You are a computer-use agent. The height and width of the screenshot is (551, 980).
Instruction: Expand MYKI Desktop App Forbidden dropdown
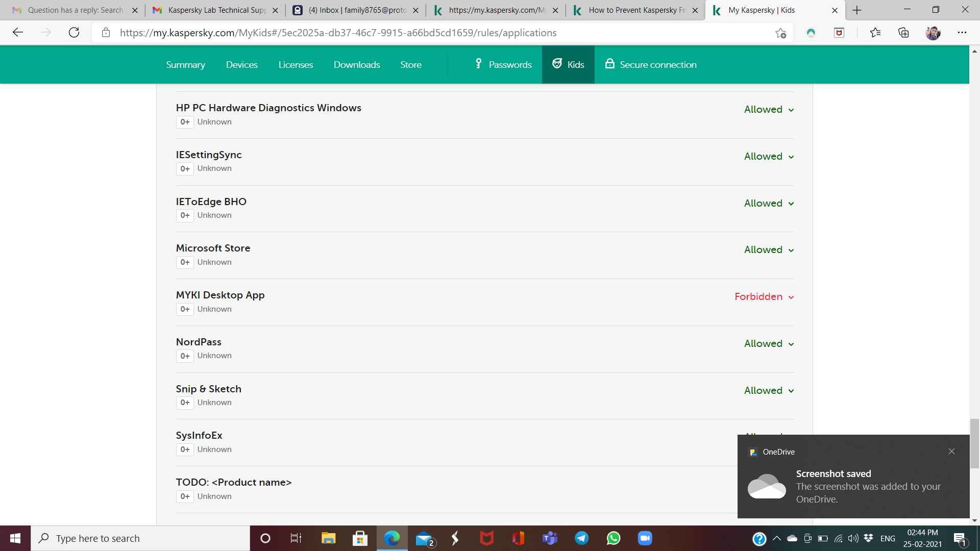click(764, 297)
